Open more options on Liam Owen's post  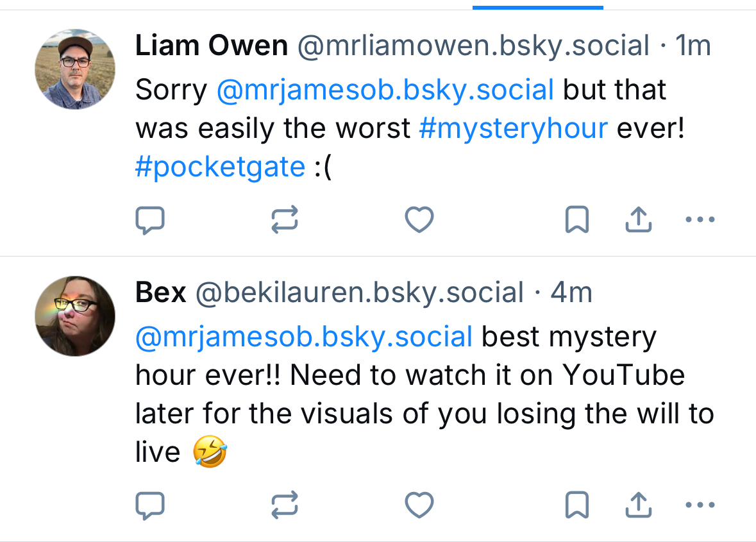click(x=700, y=221)
